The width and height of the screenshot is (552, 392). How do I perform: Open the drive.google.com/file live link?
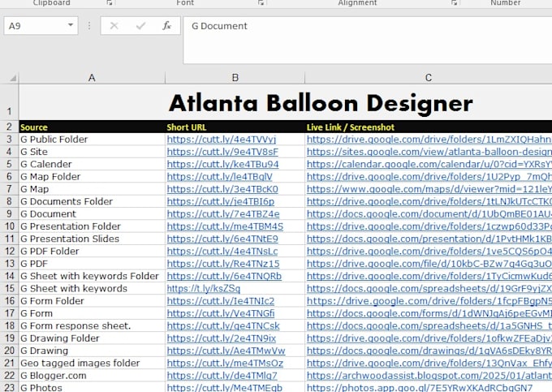coord(429,264)
